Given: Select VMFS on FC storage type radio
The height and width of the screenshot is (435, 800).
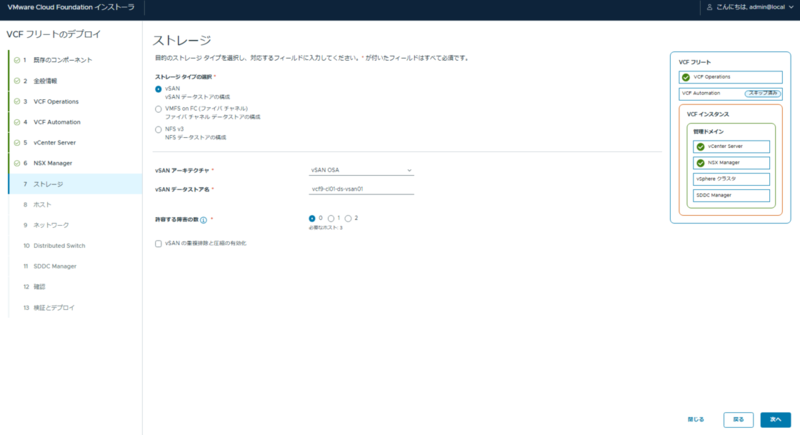Looking at the screenshot, I should click(x=158, y=109).
